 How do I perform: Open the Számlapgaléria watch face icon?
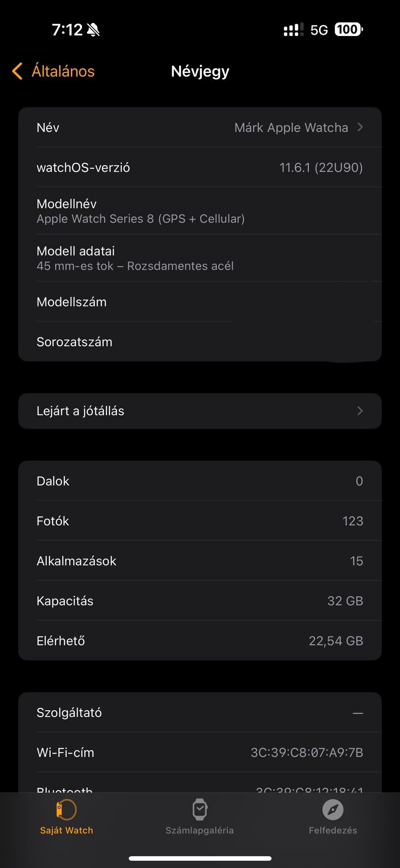[200, 810]
